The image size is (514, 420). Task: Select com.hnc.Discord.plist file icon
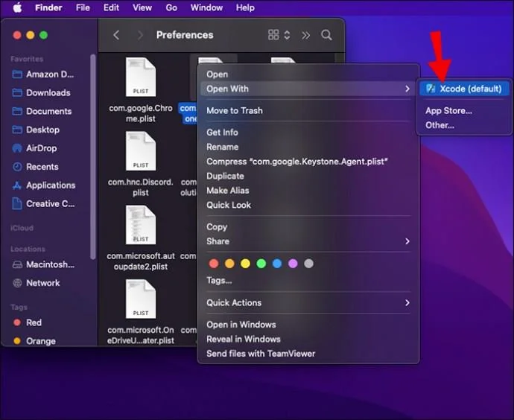point(141,151)
